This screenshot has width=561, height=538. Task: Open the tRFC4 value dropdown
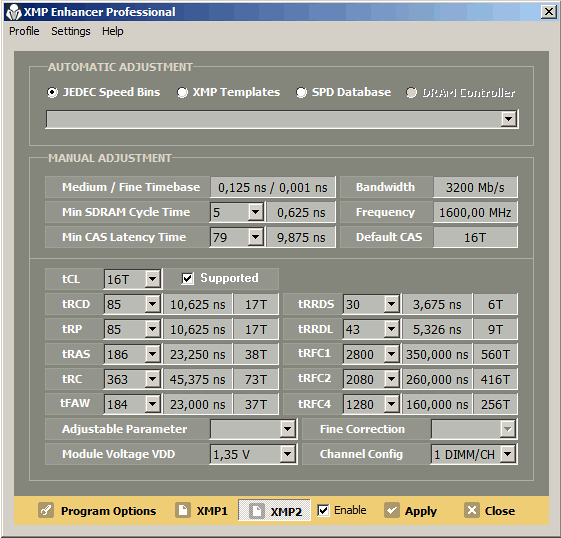click(x=391, y=404)
